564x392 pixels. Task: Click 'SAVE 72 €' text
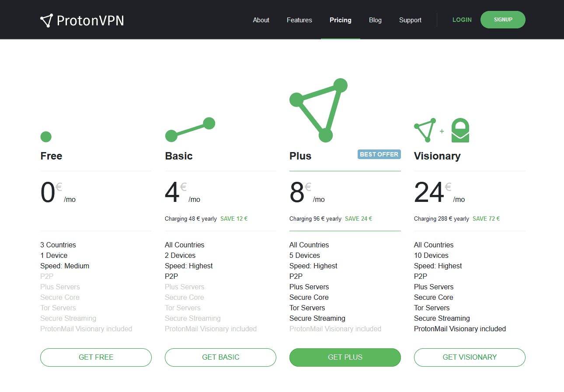[x=486, y=219]
